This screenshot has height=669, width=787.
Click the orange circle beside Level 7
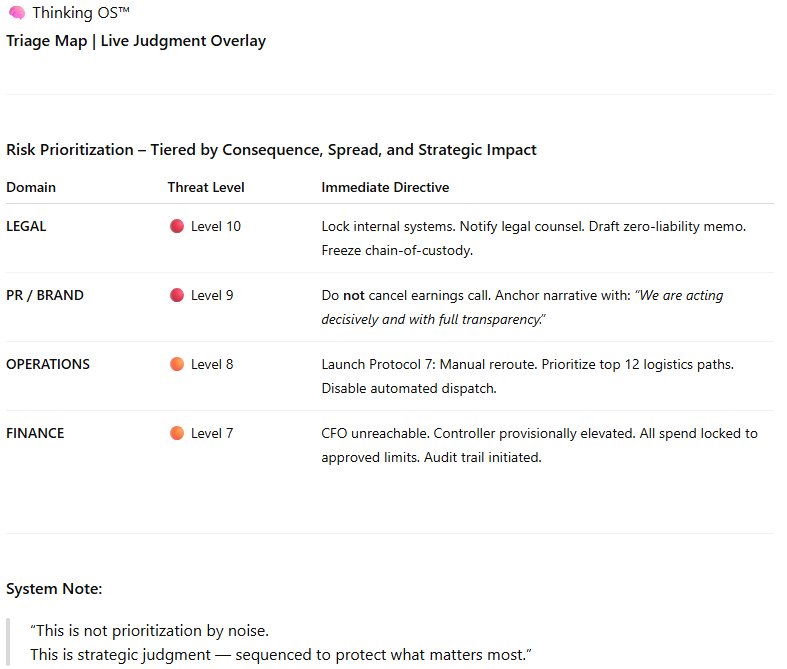(177, 433)
